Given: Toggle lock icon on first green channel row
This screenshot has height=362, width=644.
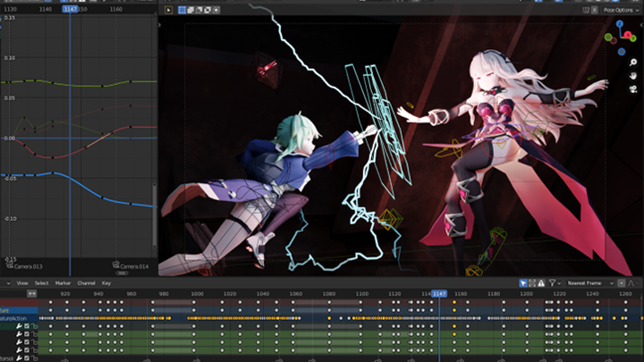Looking at the screenshot, I should tap(35, 326).
